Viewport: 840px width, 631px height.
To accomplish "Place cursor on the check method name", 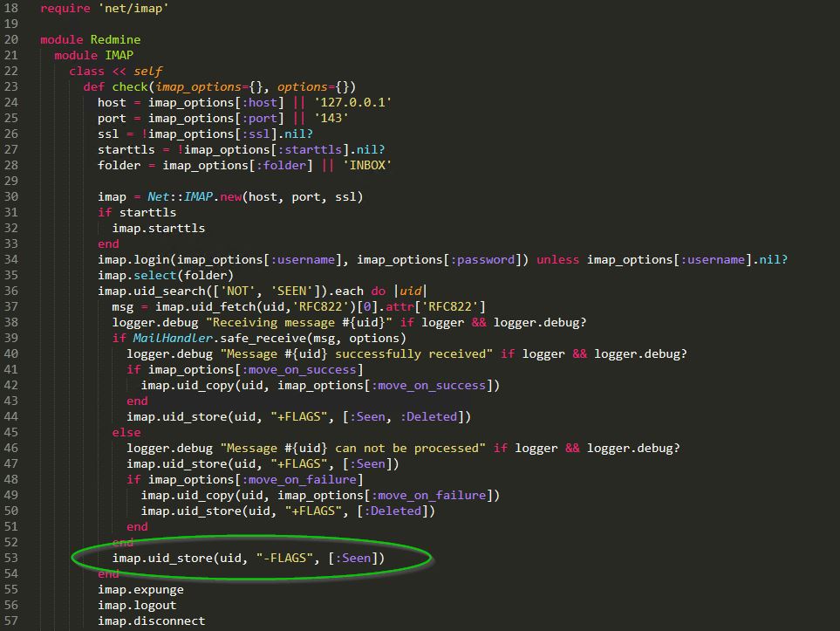I will [130, 87].
